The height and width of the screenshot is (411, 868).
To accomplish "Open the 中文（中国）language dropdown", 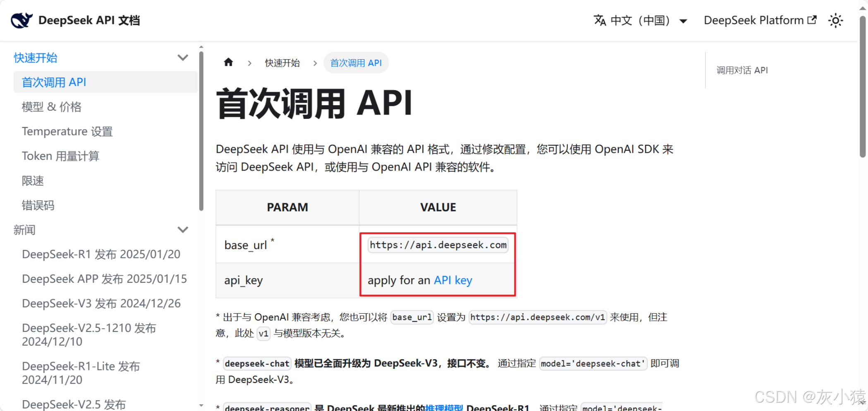I will (640, 20).
